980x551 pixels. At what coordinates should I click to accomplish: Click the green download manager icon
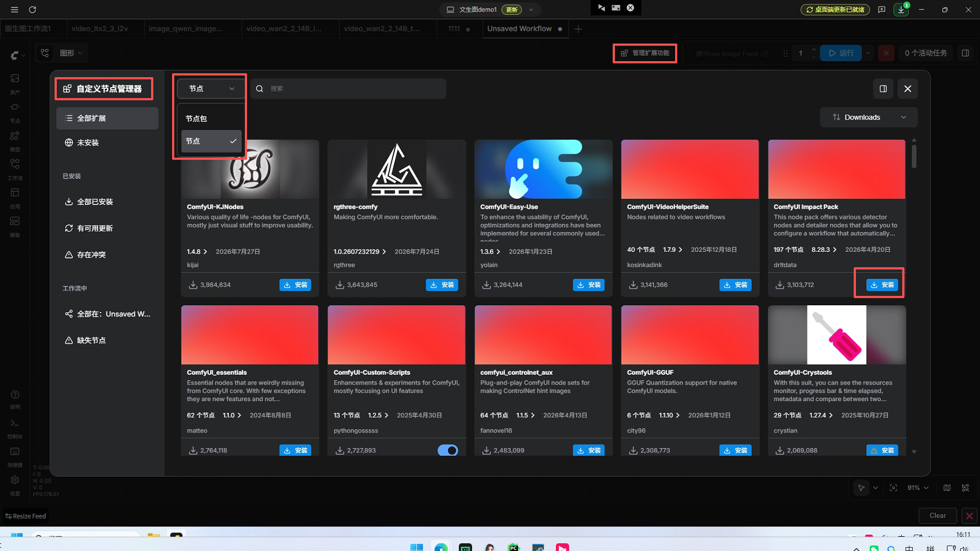pyautogui.click(x=901, y=9)
